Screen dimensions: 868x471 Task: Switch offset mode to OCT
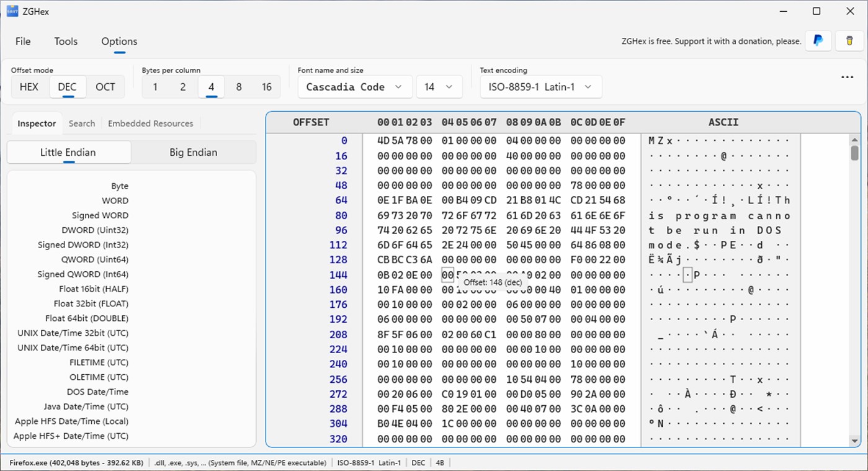click(105, 87)
